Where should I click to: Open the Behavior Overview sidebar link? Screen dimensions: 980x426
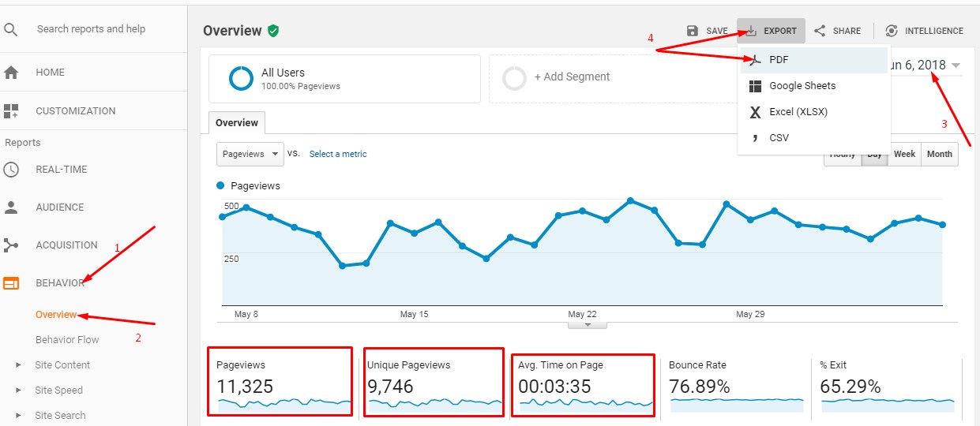click(56, 315)
